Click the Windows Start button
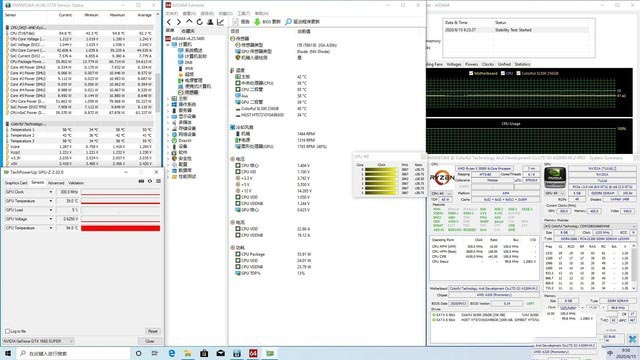Viewport: 640px width, 360px height. point(8,353)
